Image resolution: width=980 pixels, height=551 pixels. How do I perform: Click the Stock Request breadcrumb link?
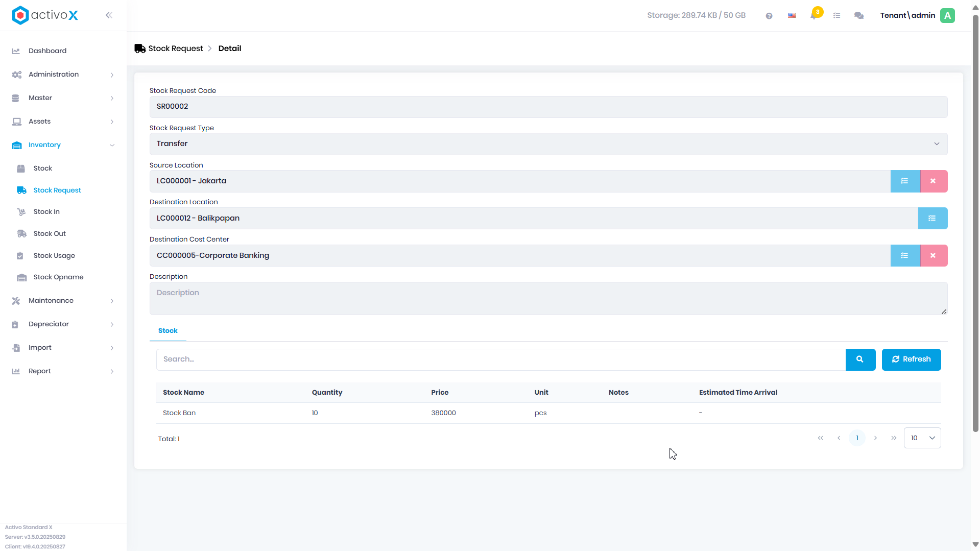tap(175, 49)
